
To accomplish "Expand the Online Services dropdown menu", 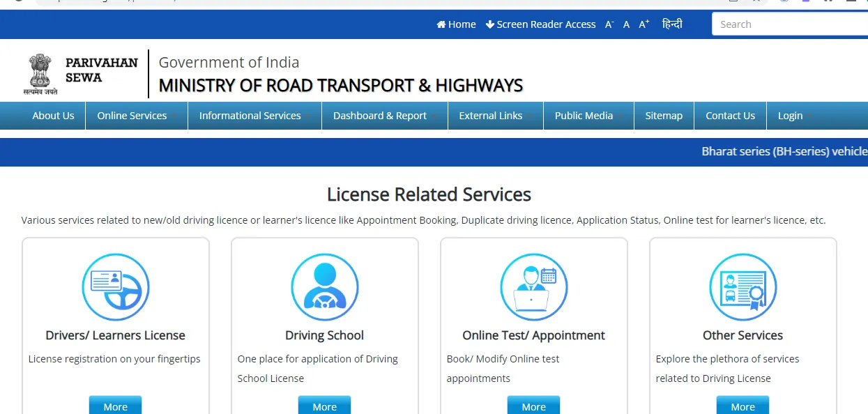I will tap(136, 116).
